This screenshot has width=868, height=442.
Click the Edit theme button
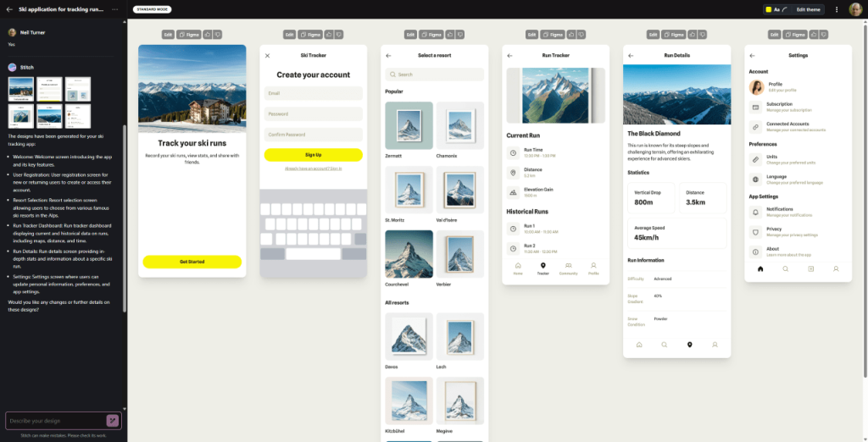click(x=808, y=9)
